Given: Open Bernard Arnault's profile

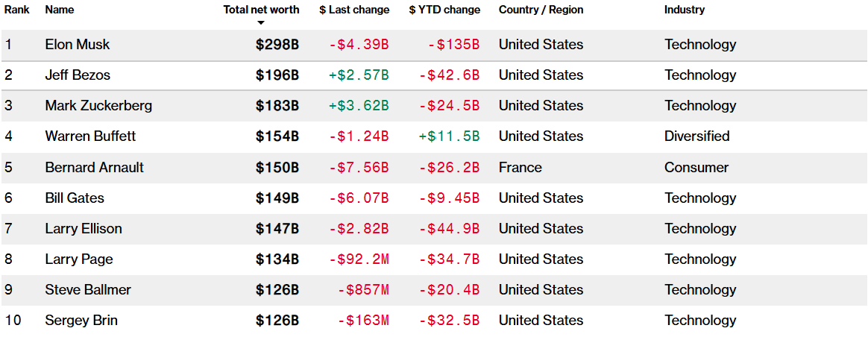Looking at the screenshot, I should (94, 168).
